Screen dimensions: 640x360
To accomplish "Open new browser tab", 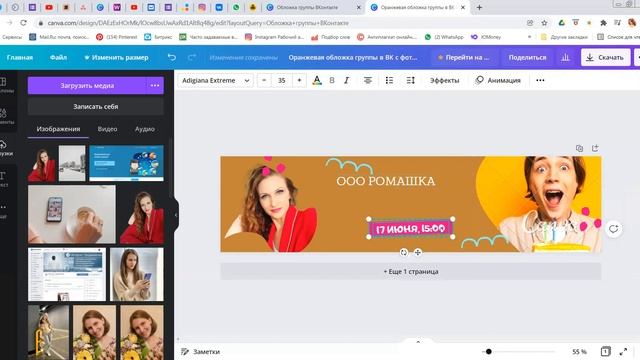I will tap(480, 7).
